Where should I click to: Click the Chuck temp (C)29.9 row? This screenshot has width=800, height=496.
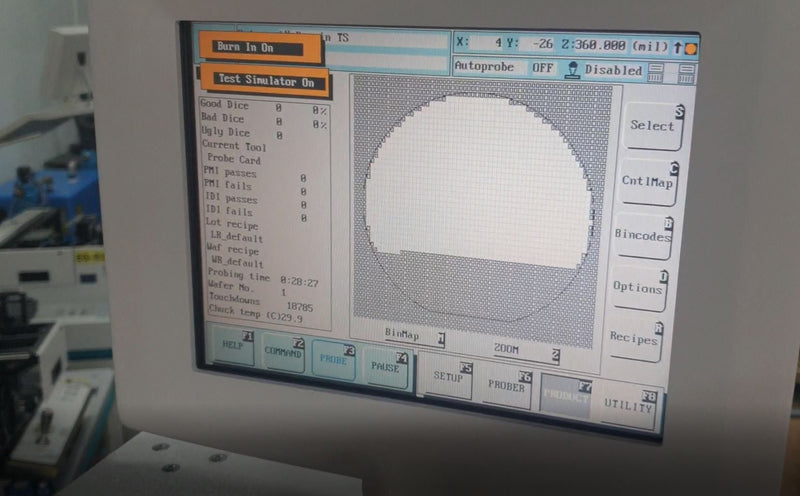(256, 313)
